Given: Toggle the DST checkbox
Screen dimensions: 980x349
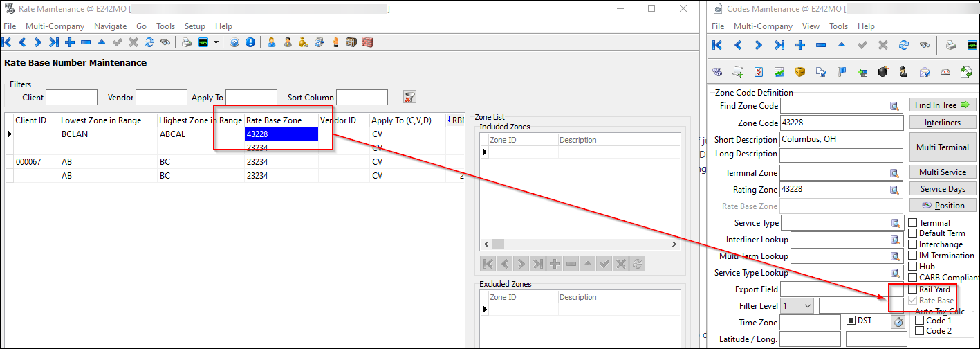Looking at the screenshot, I should (851, 321).
